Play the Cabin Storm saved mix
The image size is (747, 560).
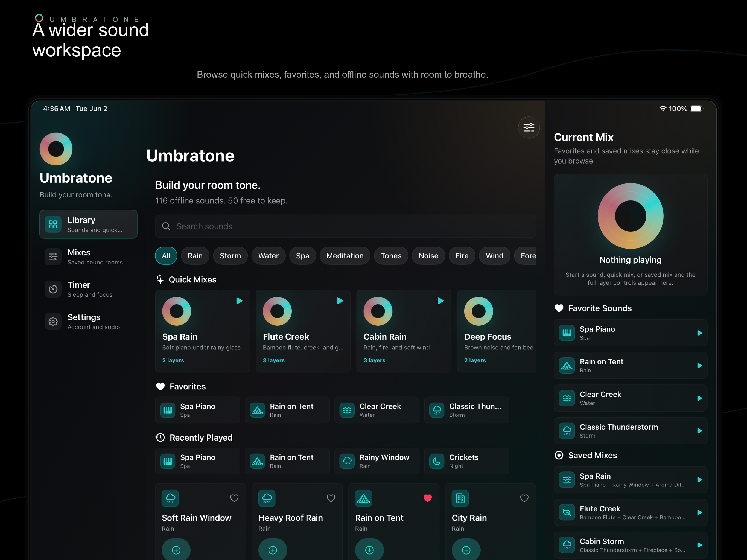click(x=699, y=545)
